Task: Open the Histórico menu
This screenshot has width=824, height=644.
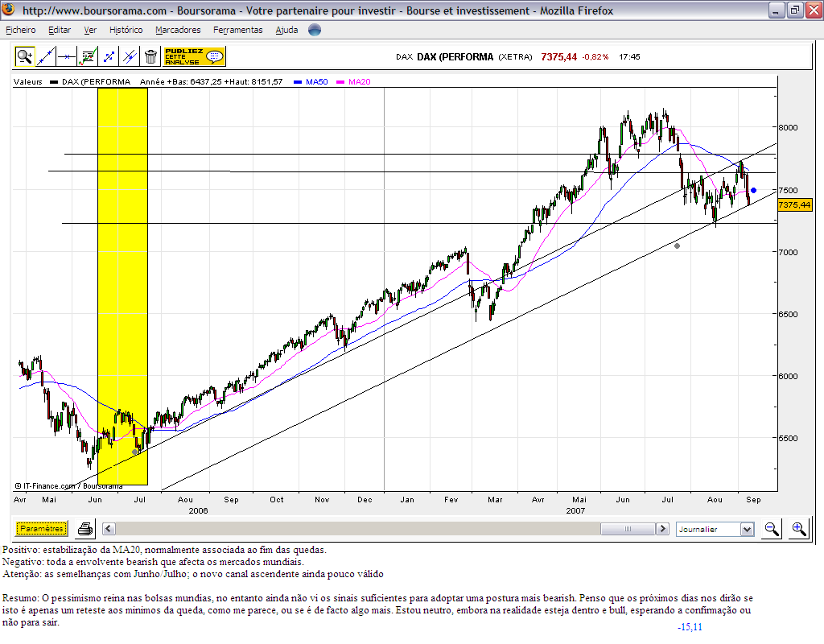Action: coord(126,30)
